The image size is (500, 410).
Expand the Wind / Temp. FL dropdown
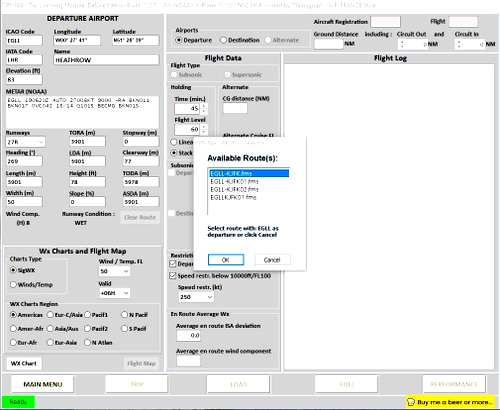coord(114,271)
